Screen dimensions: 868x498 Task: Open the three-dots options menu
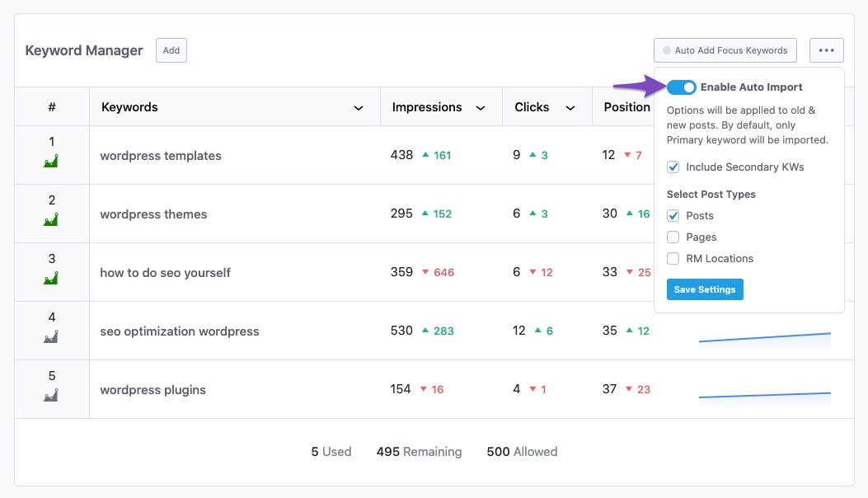tap(826, 50)
